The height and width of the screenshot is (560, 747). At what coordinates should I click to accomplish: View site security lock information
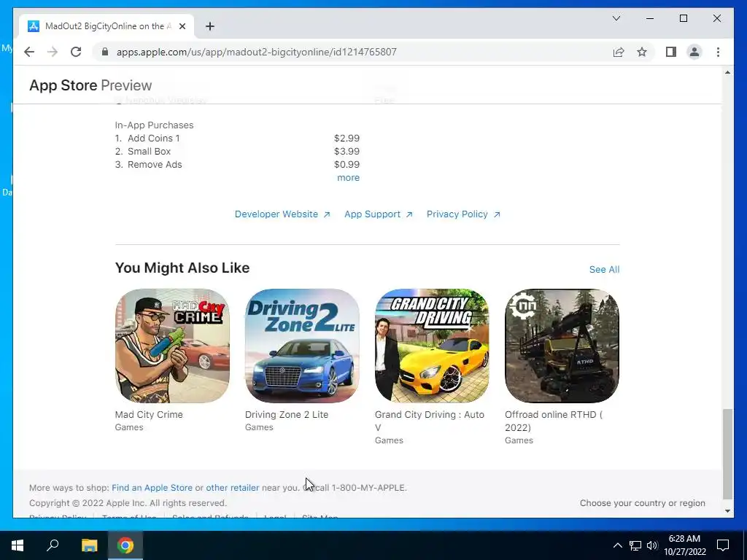pos(105,52)
